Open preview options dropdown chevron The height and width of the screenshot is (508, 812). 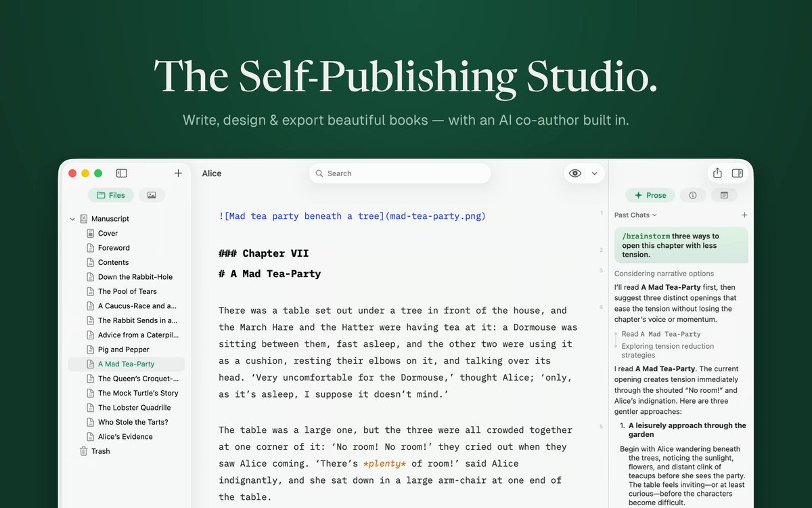(594, 173)
